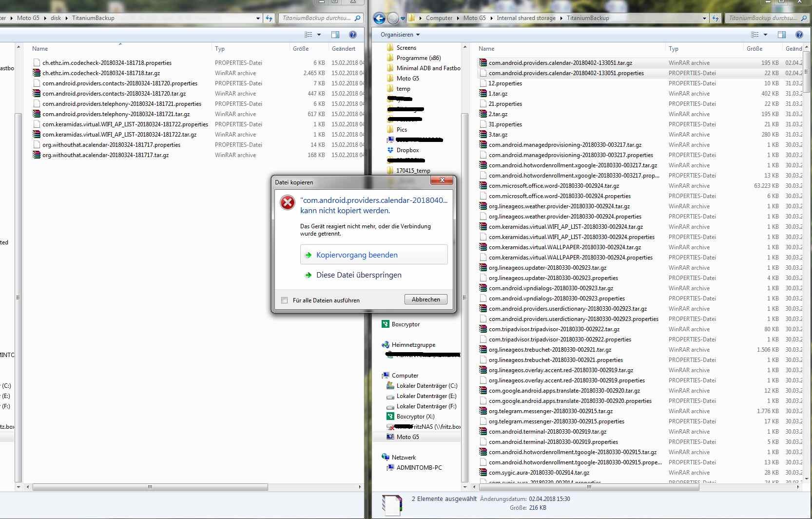Select org.lineageos.trebuchet-20180330-002921.tar.gz file
Viewport: 812px width, 519px height.
click(x=550, y=350)
